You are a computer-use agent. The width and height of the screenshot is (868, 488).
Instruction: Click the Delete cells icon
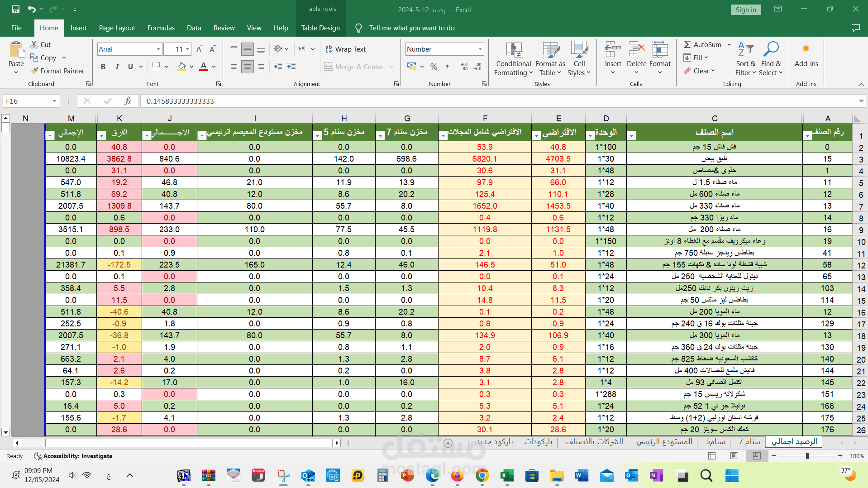point(637,50)
